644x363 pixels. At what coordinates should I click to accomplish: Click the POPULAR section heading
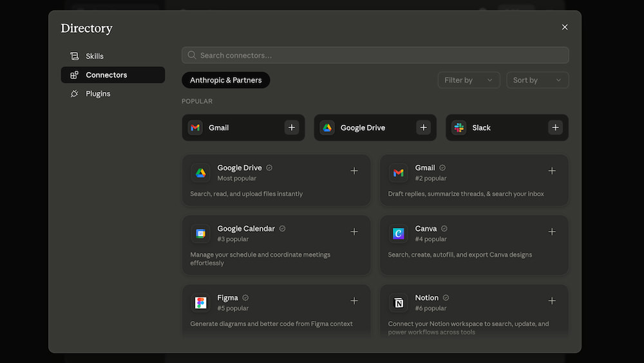197,102
